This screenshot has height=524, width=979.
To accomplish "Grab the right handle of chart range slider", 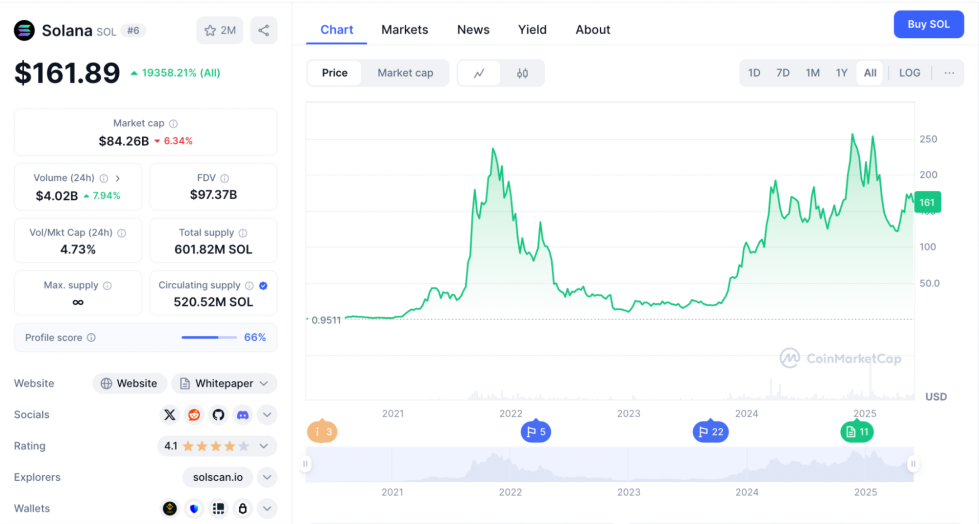I will [x=913, y=464].
